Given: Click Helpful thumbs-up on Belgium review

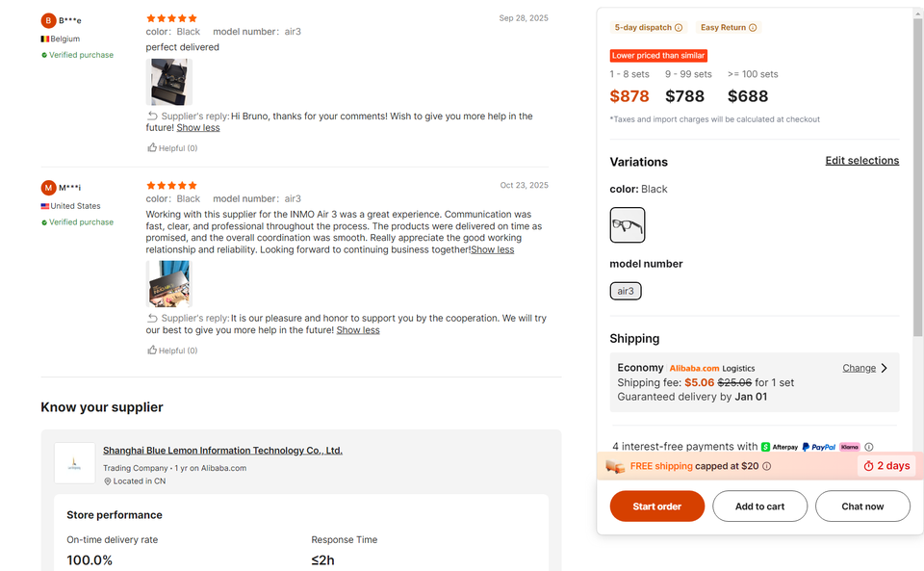Looking at the screenshot, I should tap(153, 148).
